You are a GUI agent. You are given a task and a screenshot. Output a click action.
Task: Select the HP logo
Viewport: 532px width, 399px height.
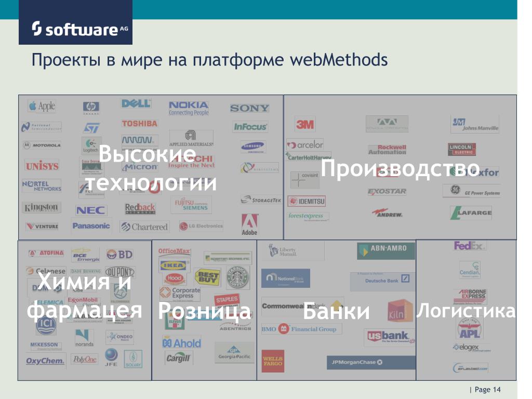coord(91,107)
